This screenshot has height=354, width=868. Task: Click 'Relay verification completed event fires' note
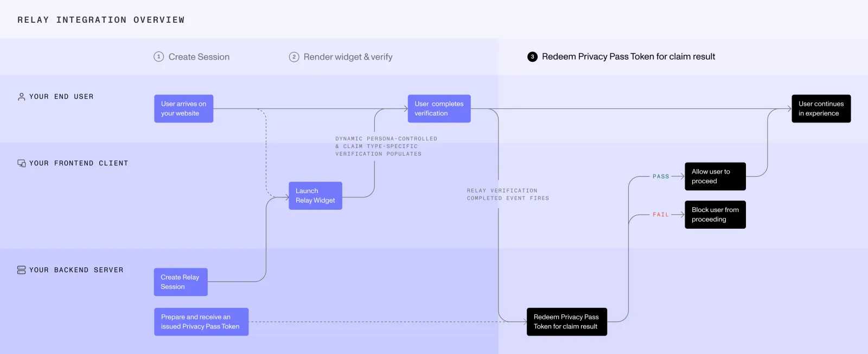pos(508,195)
